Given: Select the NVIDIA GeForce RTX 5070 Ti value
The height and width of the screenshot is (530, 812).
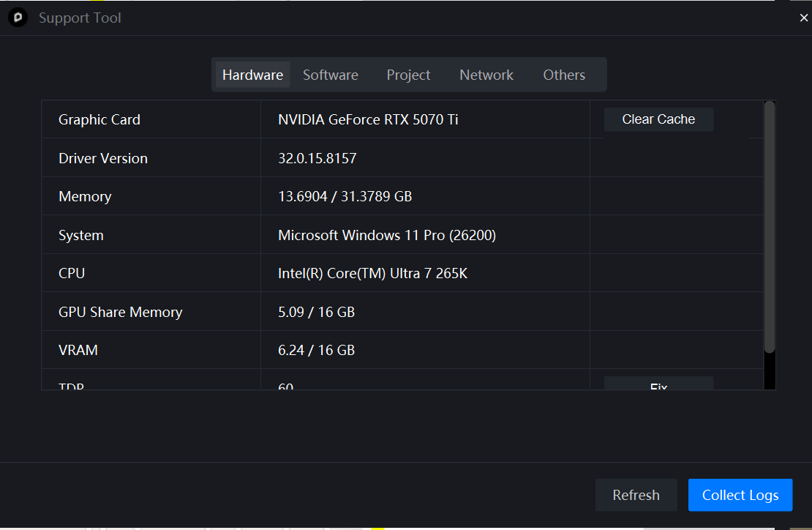Looking at the screenshot, I should click(x=368, y=119).
